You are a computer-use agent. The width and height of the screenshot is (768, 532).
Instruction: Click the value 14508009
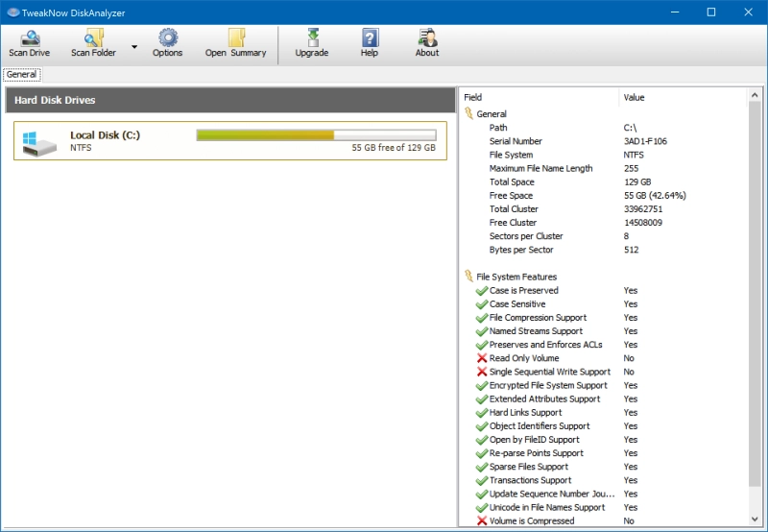(x=642, y=223)
